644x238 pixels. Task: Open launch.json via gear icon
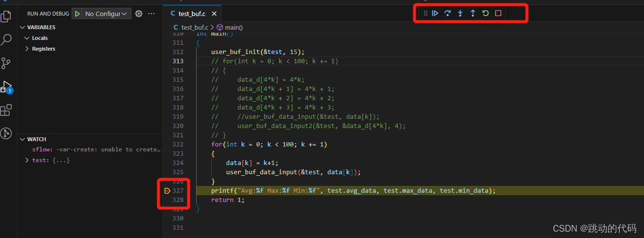139,14
